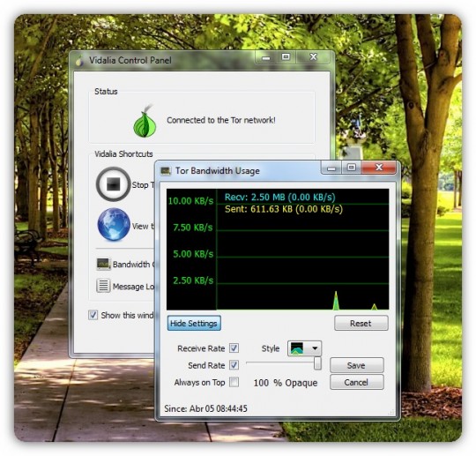The width and height of the screenshot is (476, 456).
Task: Click the Recv: 2.50 MB text in graph
Action: click(x=280, y=198)
